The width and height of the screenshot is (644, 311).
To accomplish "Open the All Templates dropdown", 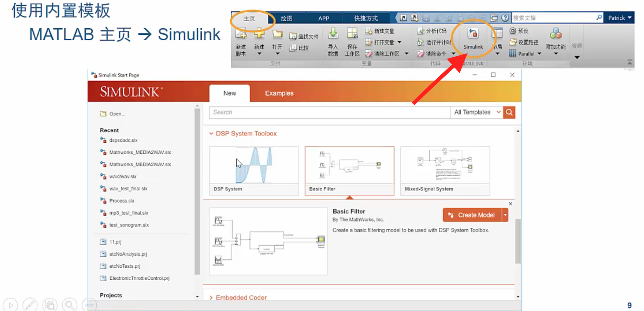I will pyautogui.click(x=477, y=112).
